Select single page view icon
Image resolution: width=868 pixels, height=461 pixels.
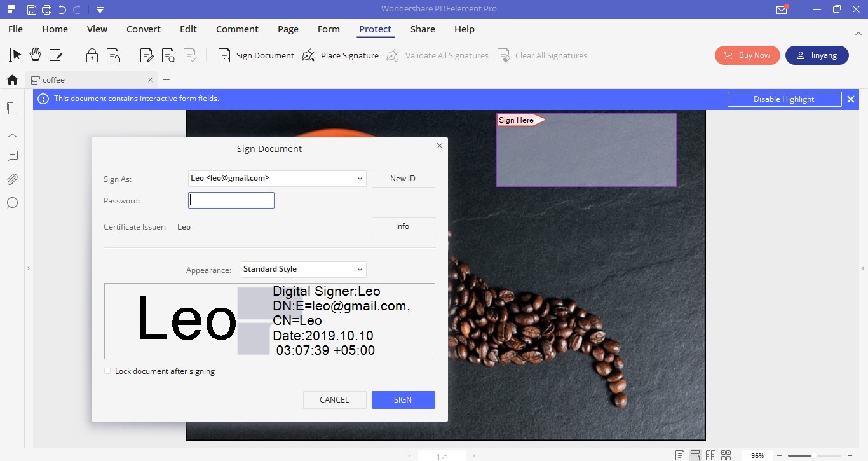pos(680,455)
